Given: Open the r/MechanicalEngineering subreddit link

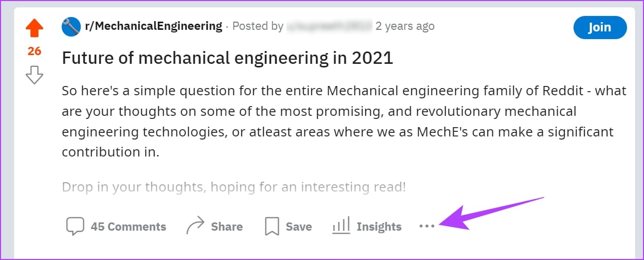Looking at the screenshot, I should [153, 26].
